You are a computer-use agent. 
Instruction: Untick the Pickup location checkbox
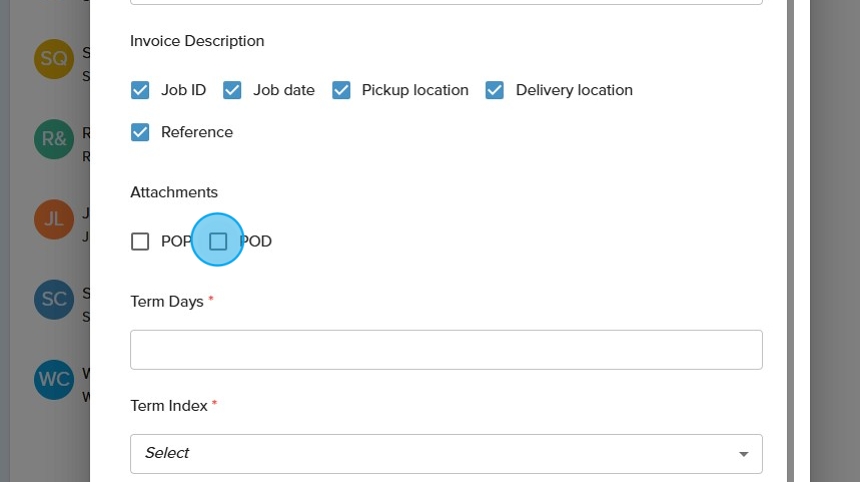tap(341, 90)
